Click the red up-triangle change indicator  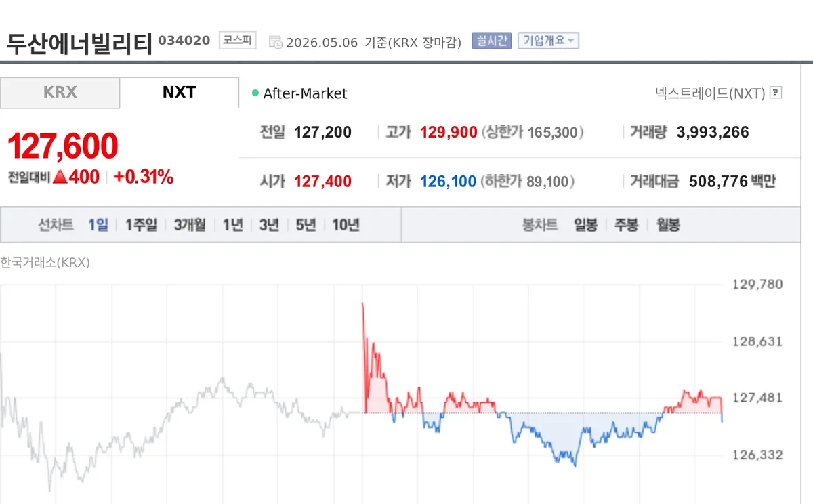click(60, 177)
